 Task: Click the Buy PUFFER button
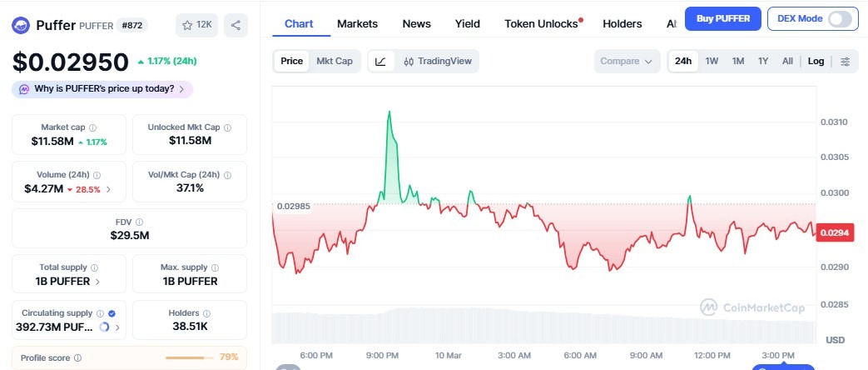722,18
